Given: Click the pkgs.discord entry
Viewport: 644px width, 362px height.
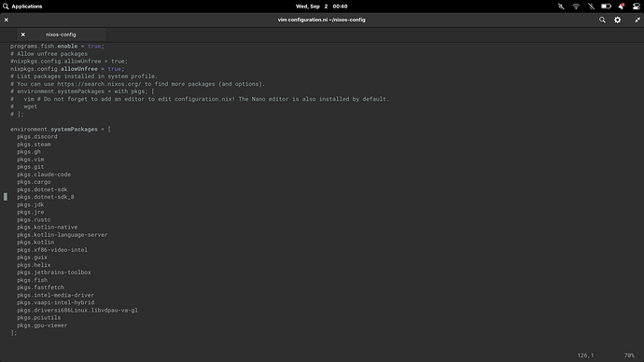Looking at the screenshot, I should [x=37, y=136].
